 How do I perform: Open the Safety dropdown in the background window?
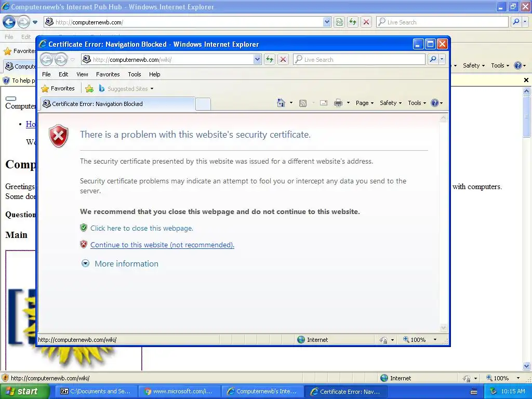(474, 65)
